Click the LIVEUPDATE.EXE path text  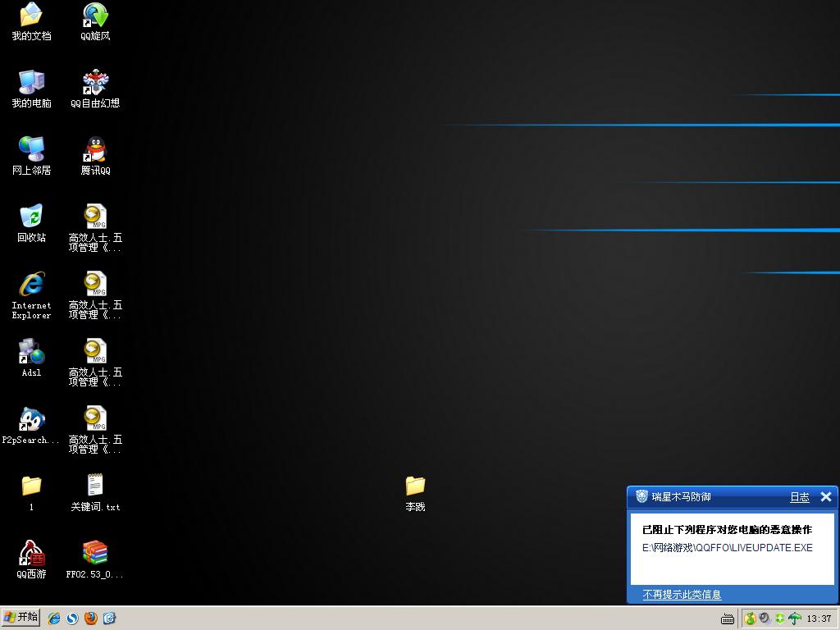[728, 547]
